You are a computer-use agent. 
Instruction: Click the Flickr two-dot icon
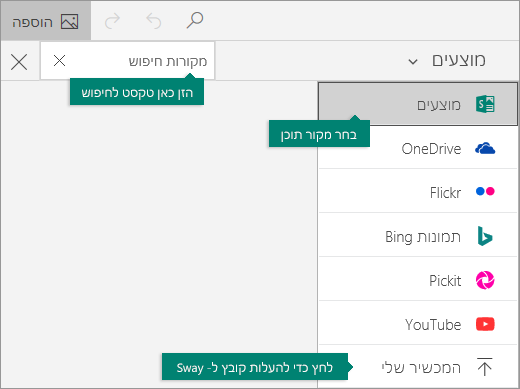pyautogui.click(x=485, y=191)
